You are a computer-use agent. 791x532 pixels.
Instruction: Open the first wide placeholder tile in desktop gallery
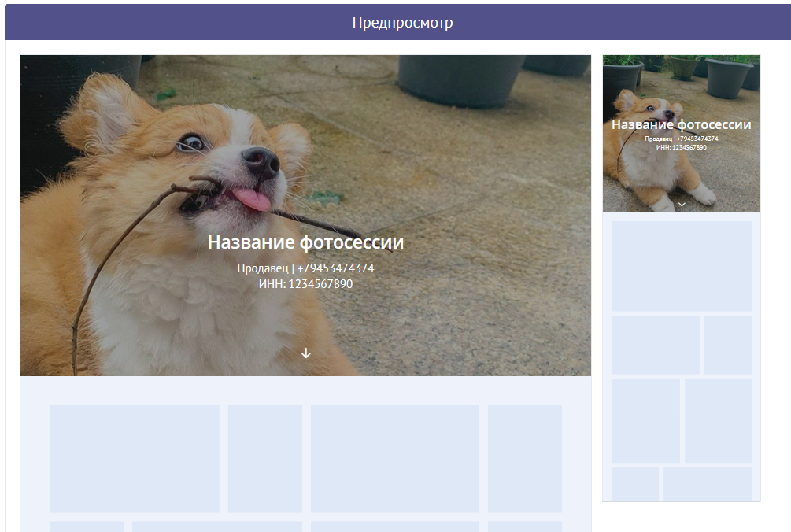(x=134, y=458)
